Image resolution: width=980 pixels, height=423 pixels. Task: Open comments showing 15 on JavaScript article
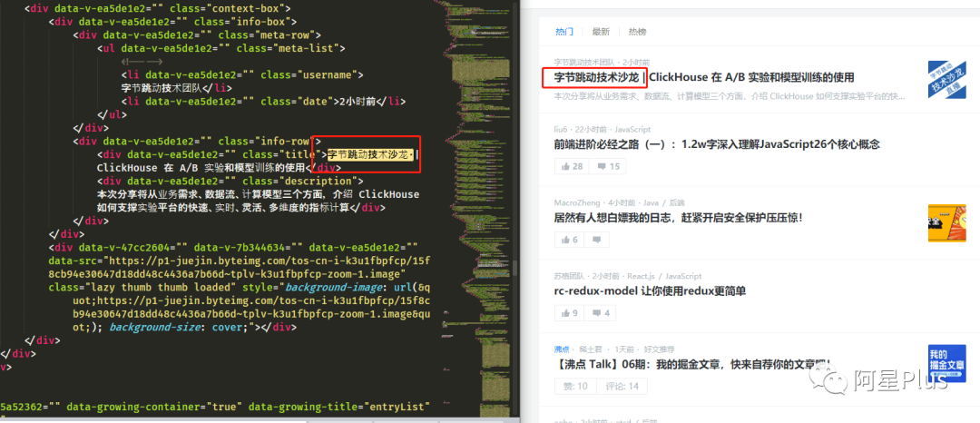click(x=608, y=166)
